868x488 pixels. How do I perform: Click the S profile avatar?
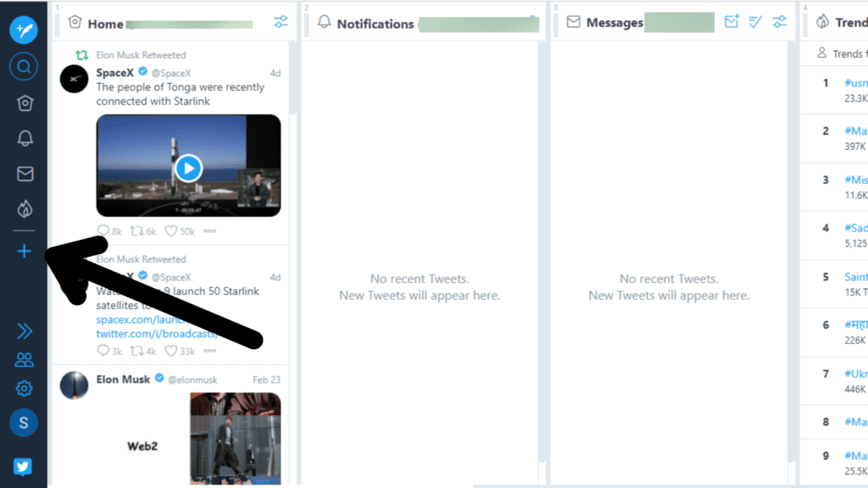(24, 423)
